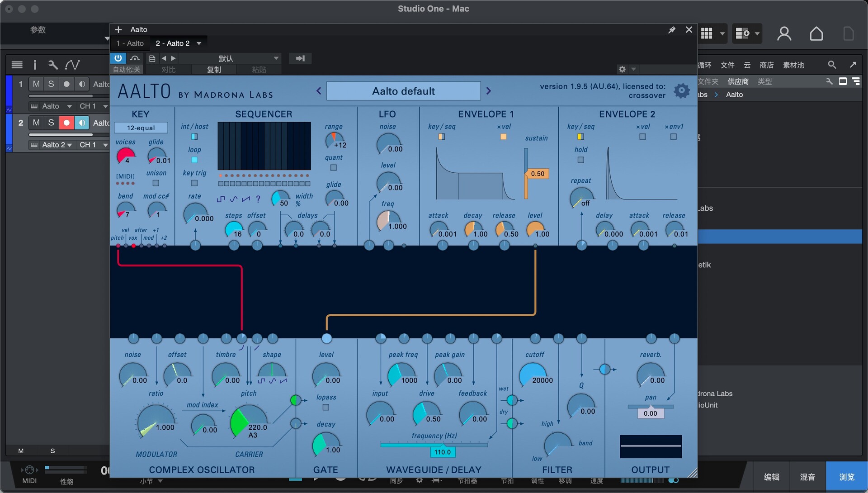Open the Aalto default preset menu
This screenshot has width=868, height=493.
point(403,91)
